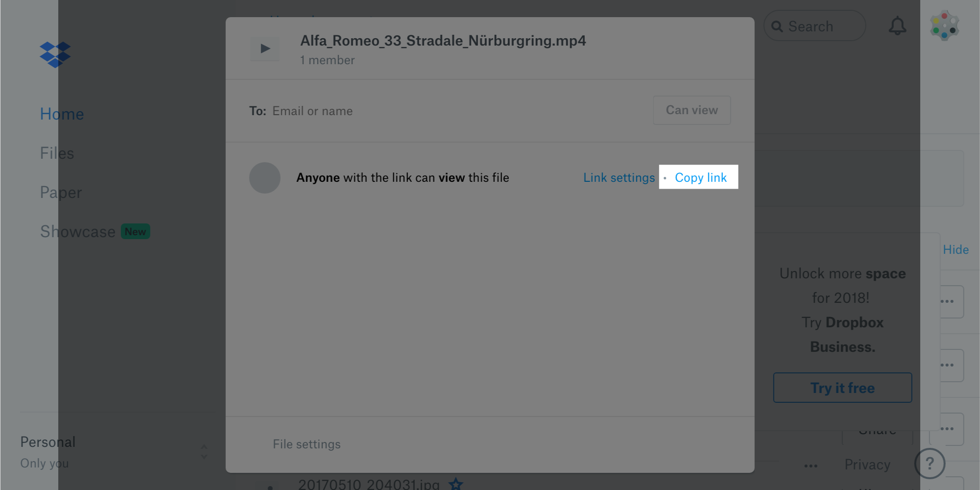This screenshot has height=490, width=980.
Task: Click the Dropbox logo icon
Action: pos(55,54)
